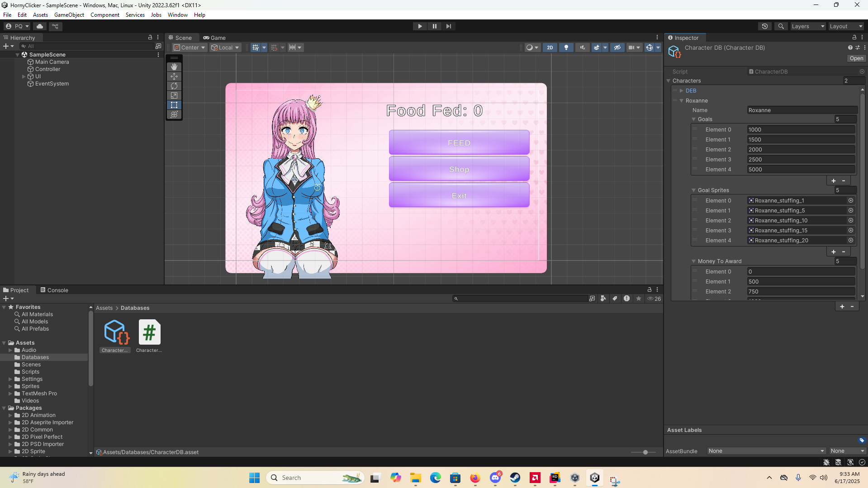Click the Play button

point(420,26)
